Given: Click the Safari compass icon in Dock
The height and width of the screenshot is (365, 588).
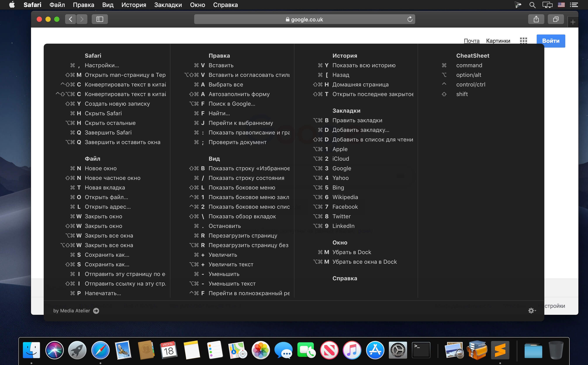Looking at the screenshot, I should click(x=100, y=350).
